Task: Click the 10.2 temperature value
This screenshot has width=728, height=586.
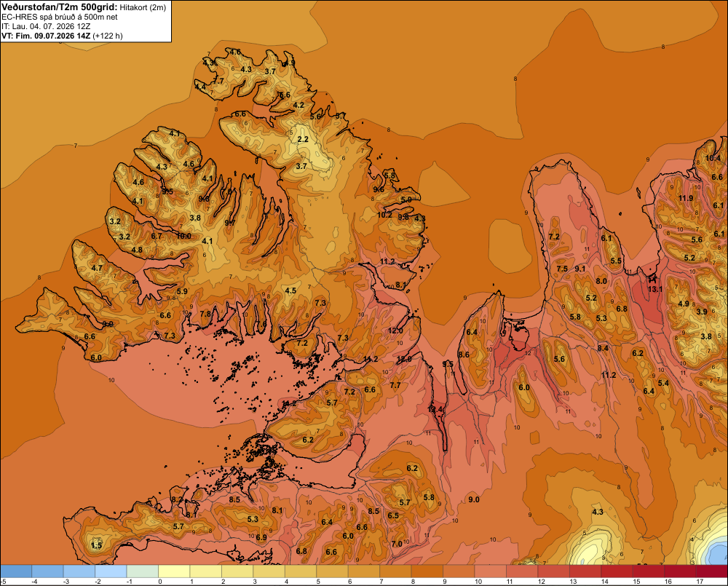Action: click(x=384, y=215)
